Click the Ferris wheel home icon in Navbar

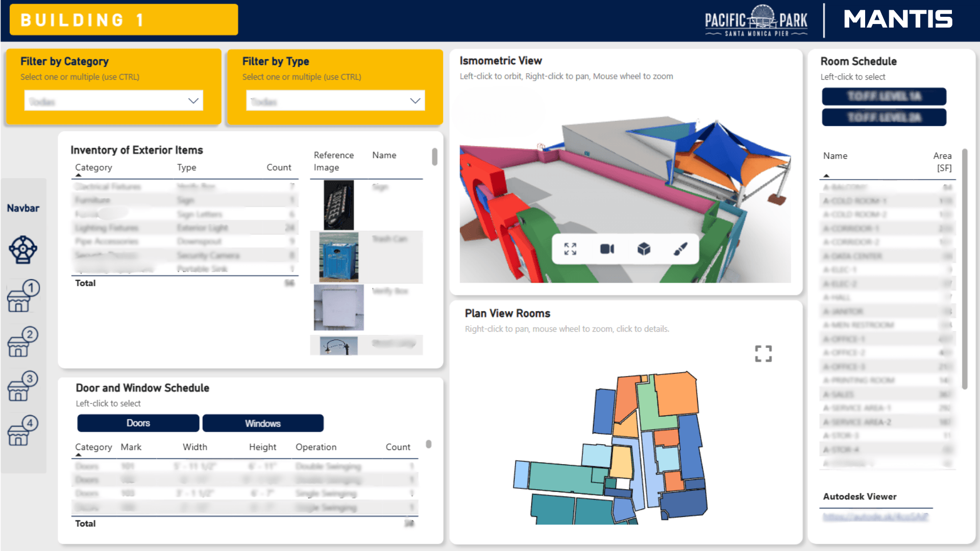(x=23, y=249)
